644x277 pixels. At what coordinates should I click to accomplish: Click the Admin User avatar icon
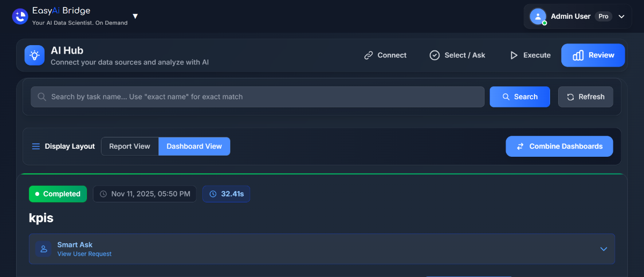tap(538, 16)
